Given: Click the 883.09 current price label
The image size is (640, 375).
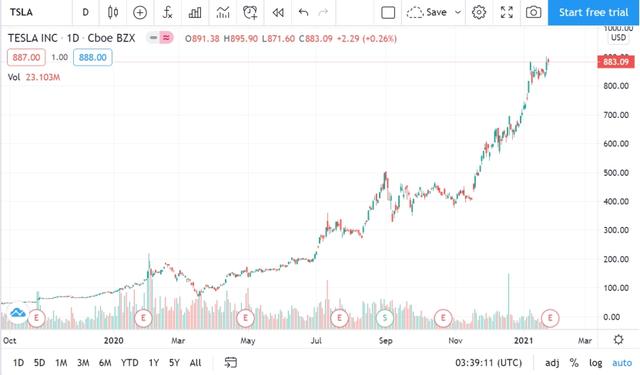Looking at the screenshot, I should [616, 62].
